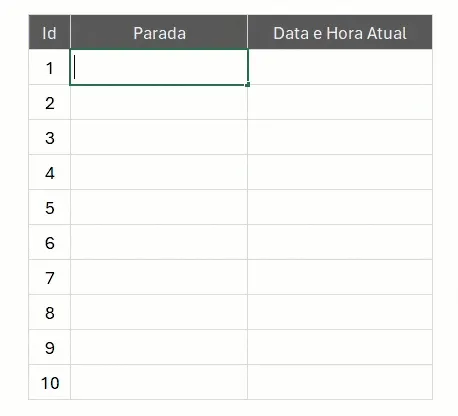The width and height of the screenshot is (458, 416).
Task: Select the Data e Hora Atual cell in row 1
Action: [x=340, y=67]
